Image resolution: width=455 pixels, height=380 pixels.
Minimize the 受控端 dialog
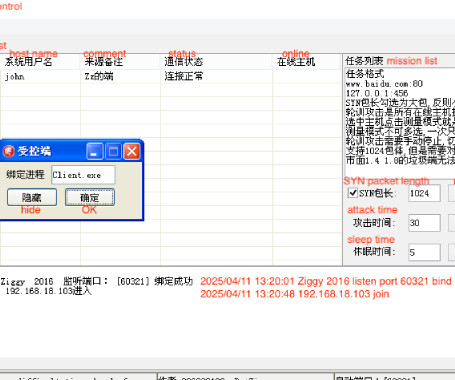tap(94, 152)
